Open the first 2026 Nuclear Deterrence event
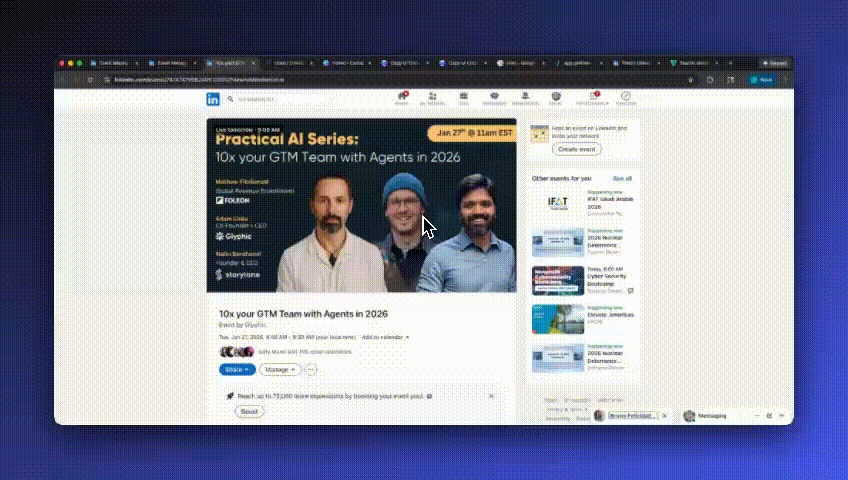This screenshot has height=480, width=848. coord(605,241)
